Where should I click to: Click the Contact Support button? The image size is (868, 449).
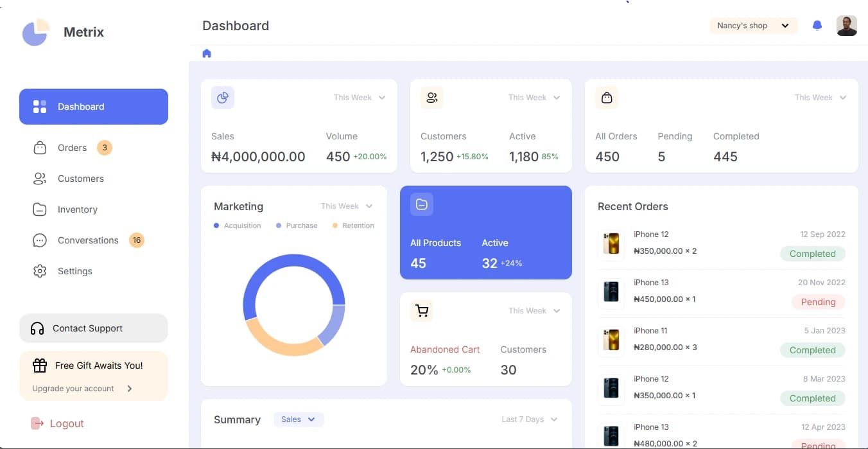(x=94, y=328)
